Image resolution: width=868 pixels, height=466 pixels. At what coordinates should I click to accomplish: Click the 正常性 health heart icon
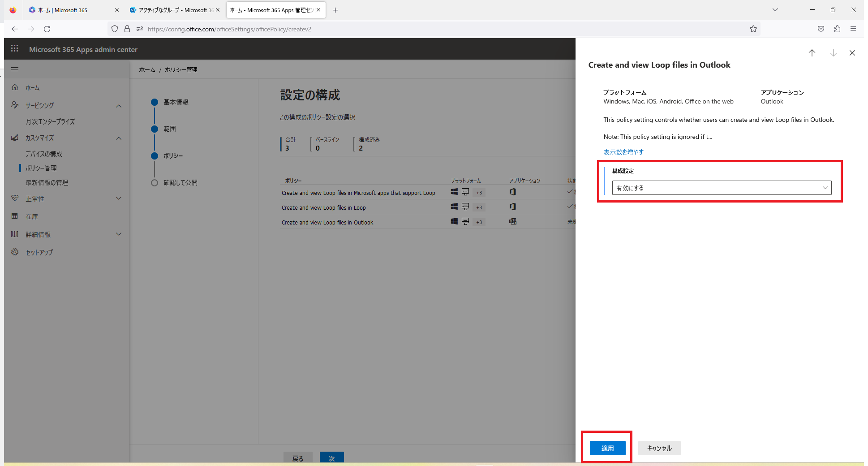(x=15, y=198)
